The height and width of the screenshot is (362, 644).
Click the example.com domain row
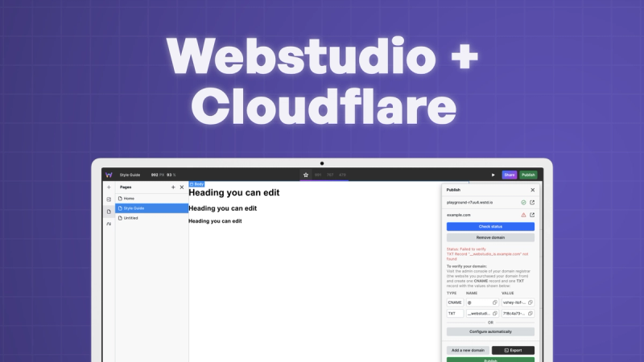point(490,215)
